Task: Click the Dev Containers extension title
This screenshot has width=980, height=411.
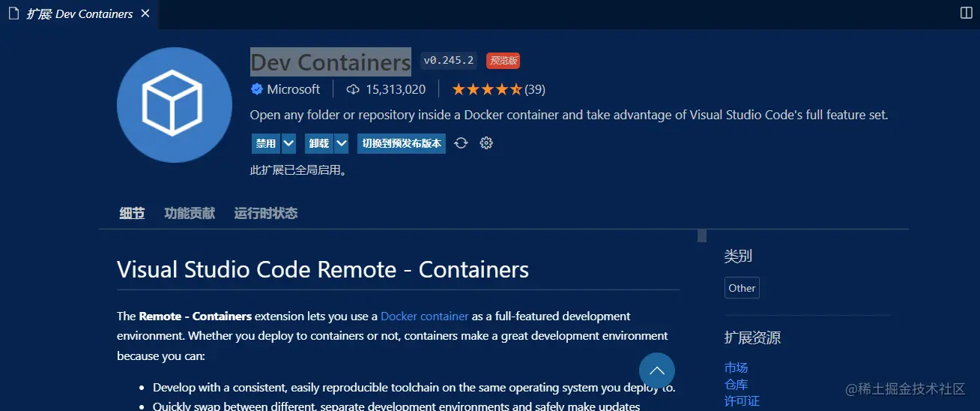Action: pos(330,61)
